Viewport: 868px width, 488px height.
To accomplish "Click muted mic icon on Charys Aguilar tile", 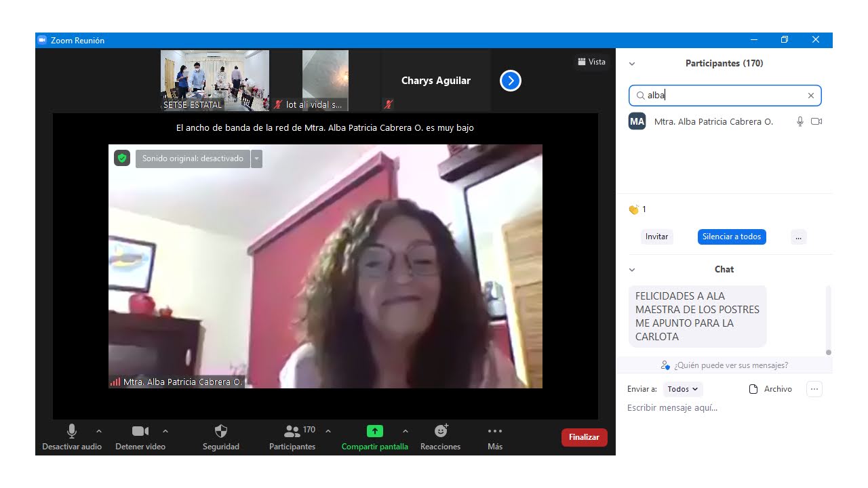I will tap(389, 104).
